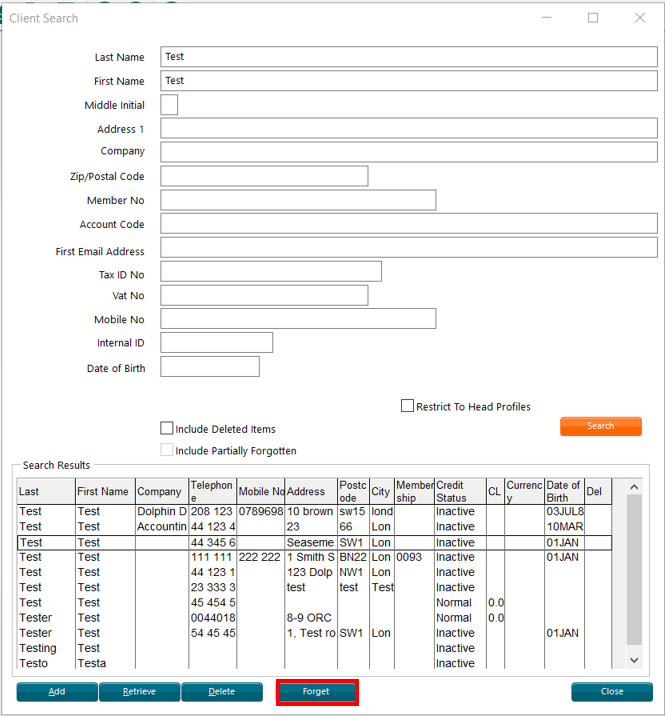Click the Tax ID No field
Image resolution: width=665 pixels, height=716 pixels.
271,271
